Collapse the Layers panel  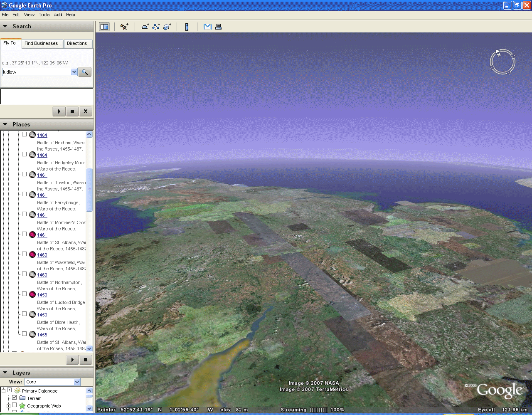pos(5,373)
